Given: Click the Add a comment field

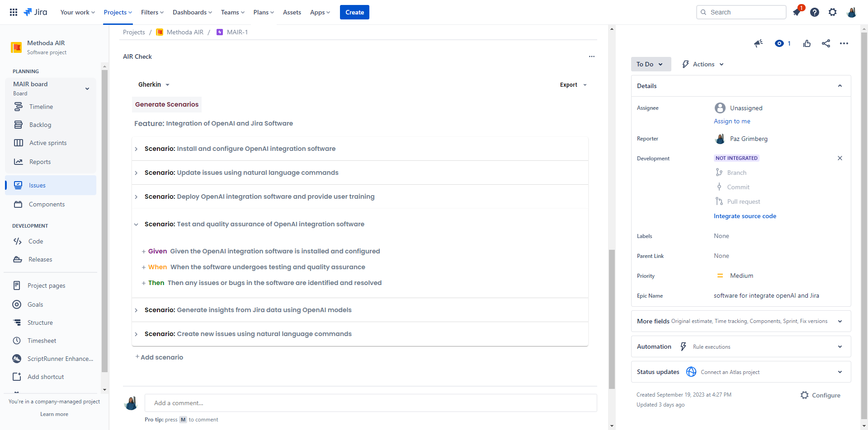Looking at the screenshot, I should (371, 403).
